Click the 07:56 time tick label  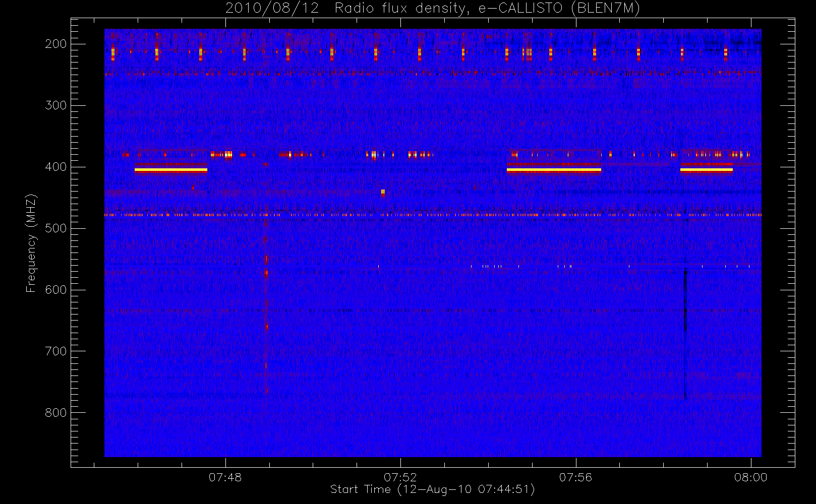point(575,477)
